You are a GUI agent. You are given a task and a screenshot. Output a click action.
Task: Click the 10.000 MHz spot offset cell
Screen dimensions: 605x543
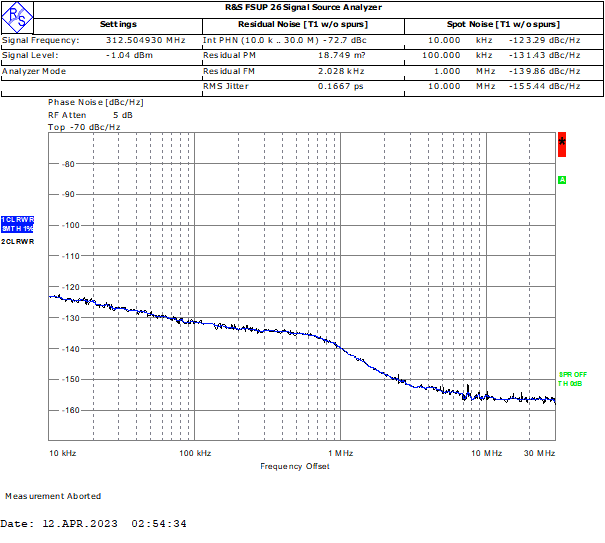[x=462, y=86]
